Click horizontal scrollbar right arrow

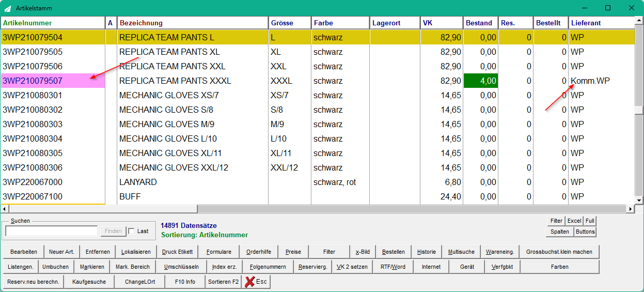point(630,209)
